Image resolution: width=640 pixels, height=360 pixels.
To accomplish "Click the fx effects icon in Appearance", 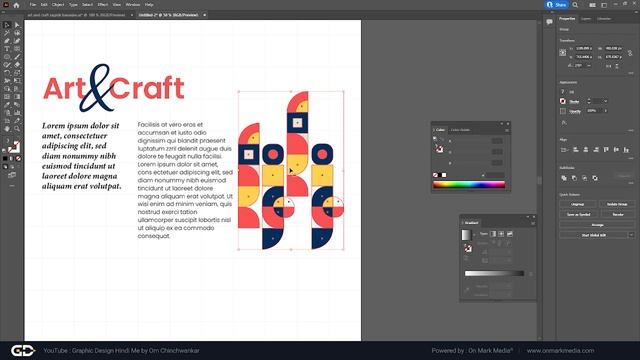I will (x=564, y=122).
